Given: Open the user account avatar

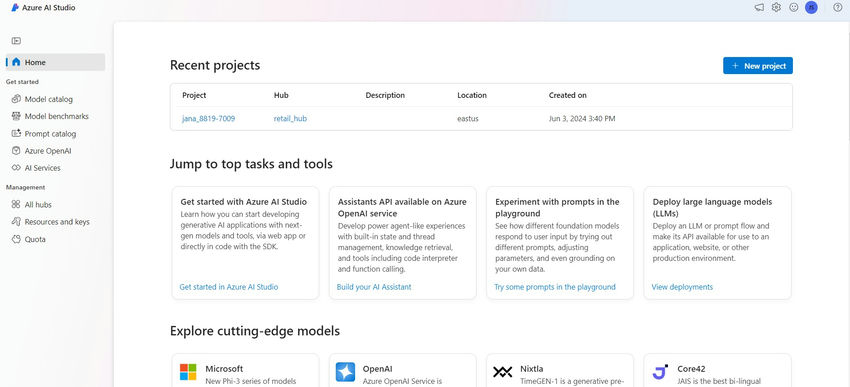Looking at the screenshot, I should (811, 8).
